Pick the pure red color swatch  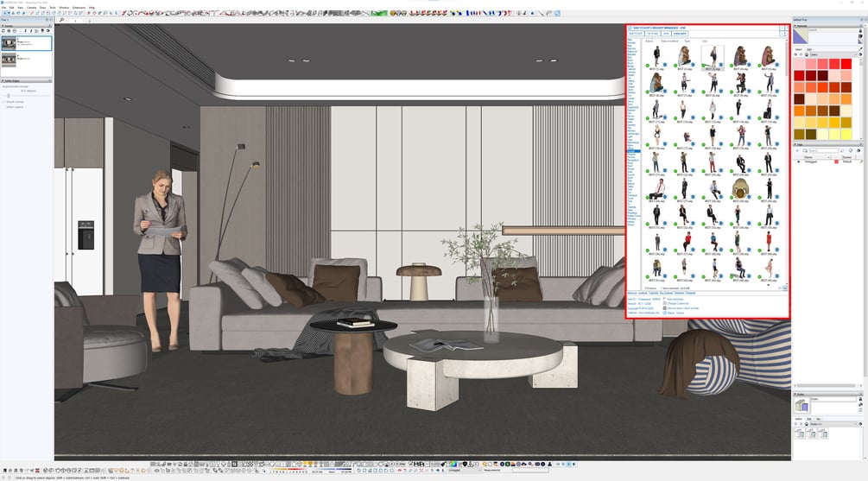coord(846,64)
